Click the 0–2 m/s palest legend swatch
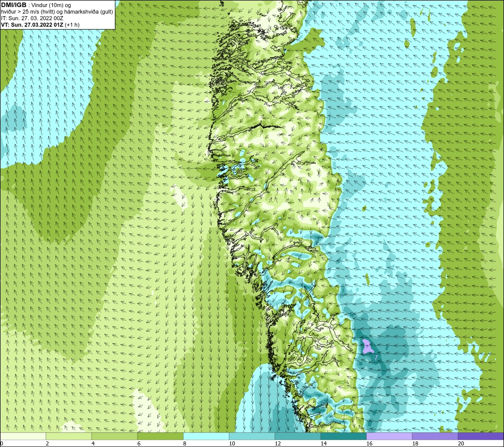This screenshot has width=504, height=447. tap(23, 436)
